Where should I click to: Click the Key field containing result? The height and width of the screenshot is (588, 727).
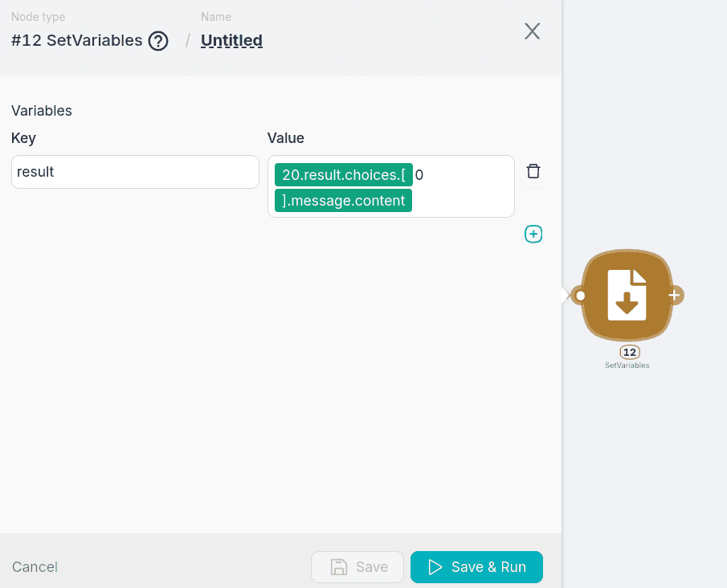click(135, 172)
